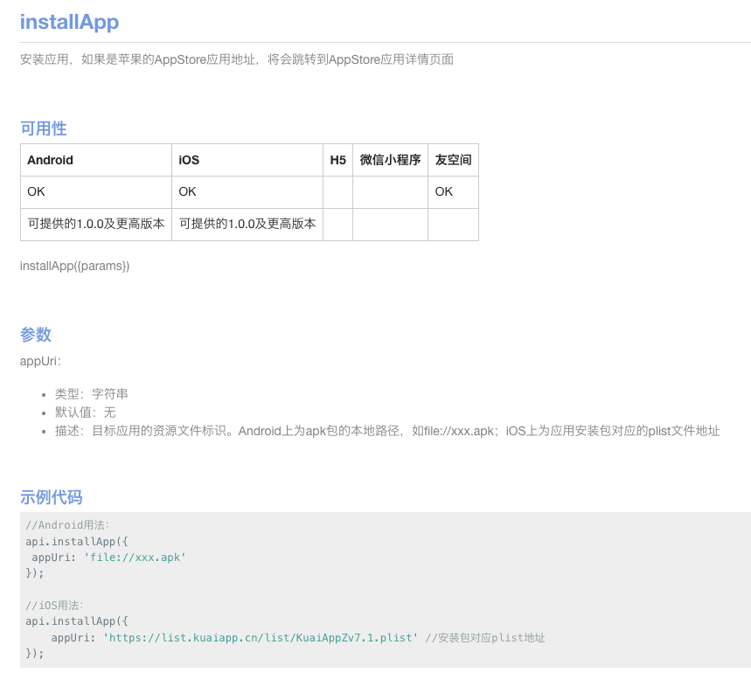
Task: Click the 友空间 column header
Action: [x=453, y=160]
